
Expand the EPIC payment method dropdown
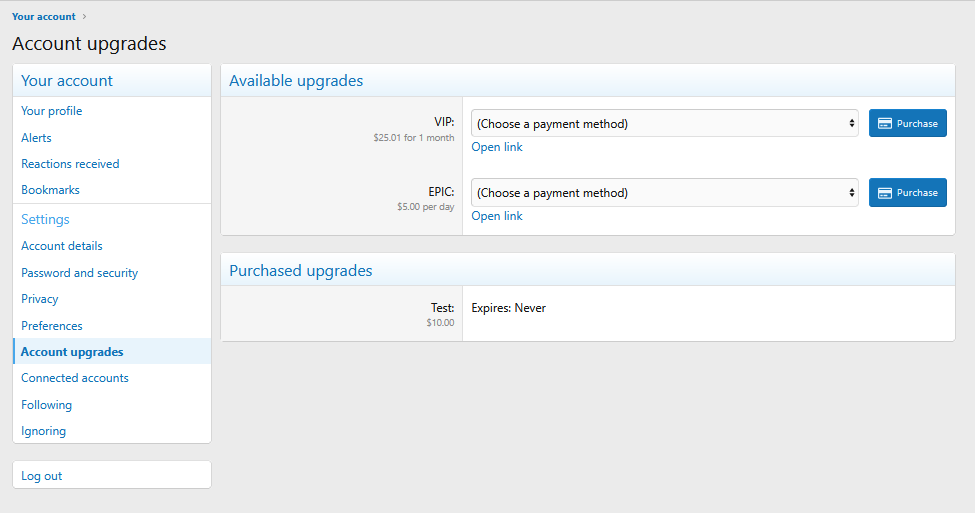(664, 193)
